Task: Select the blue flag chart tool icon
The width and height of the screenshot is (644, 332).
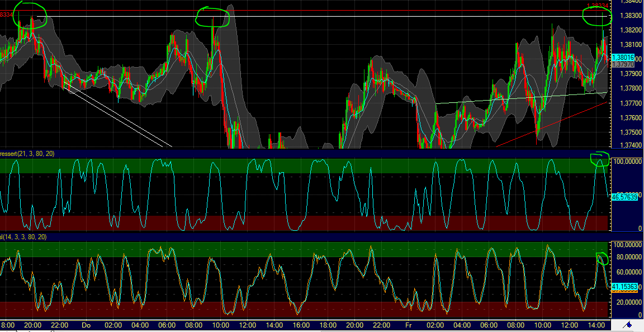Action: click(627, 325)
